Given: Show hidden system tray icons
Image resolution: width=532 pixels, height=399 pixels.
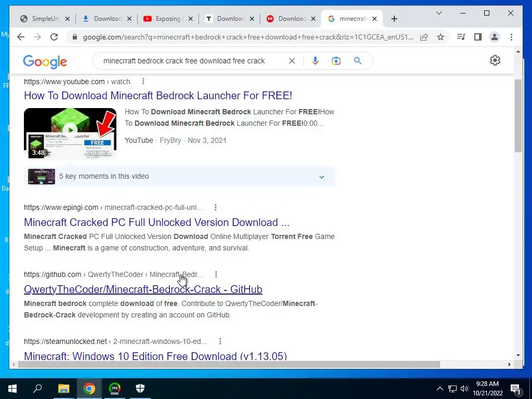Looking at the screenshot, I should coord(440,389).
